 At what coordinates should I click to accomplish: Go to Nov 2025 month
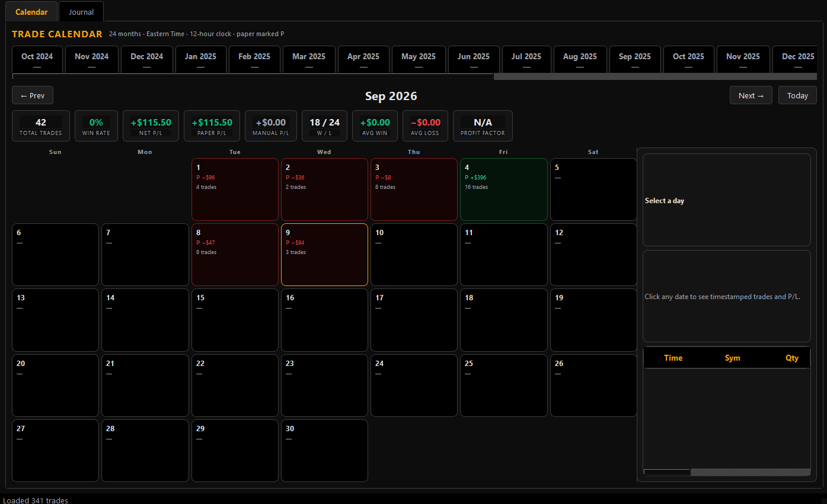click(743, 60)
